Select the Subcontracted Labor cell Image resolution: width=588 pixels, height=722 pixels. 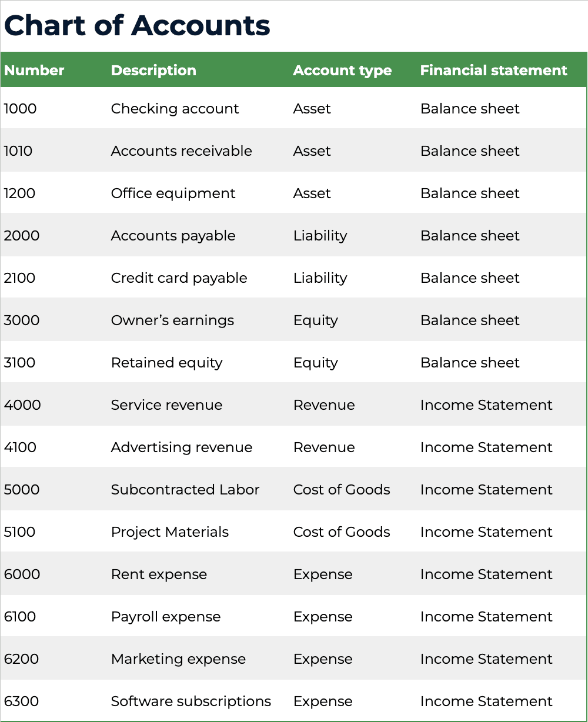click(x=185, y=490)
